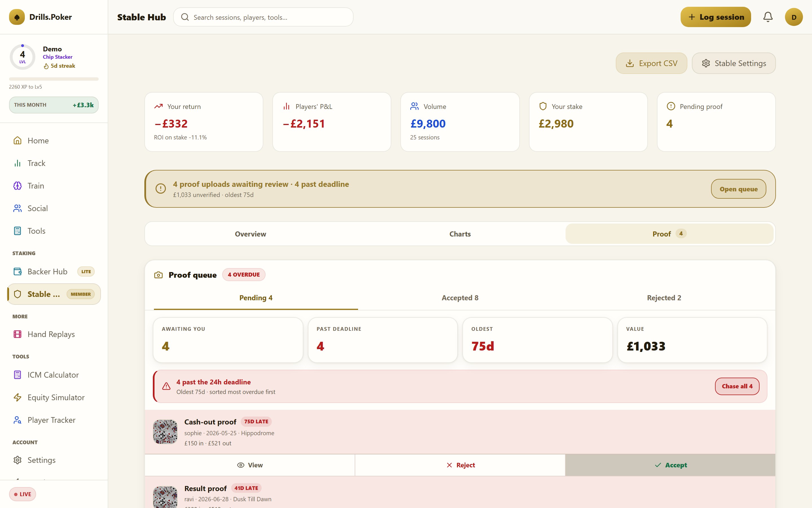
Task: Click the Home house icon in sidebar
Action: pos(17,141)
